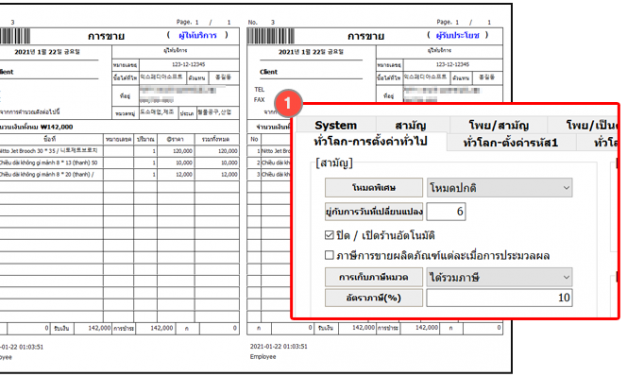Click the barcode on the left receipt
The width and height of the screenshot is (627, 376).
pyautogui.click(x=15, y=36)
